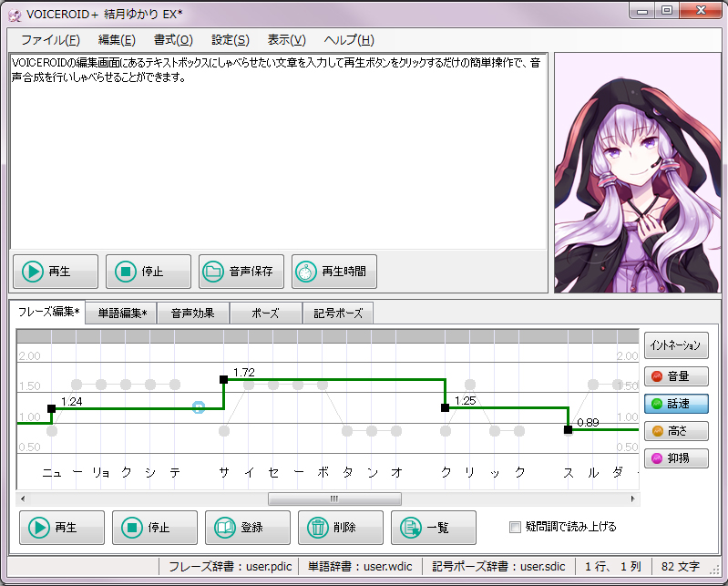The width and height of the screenshot is (728, 586).
Task: Open the ファイル(F) menu
Action: 51,40
